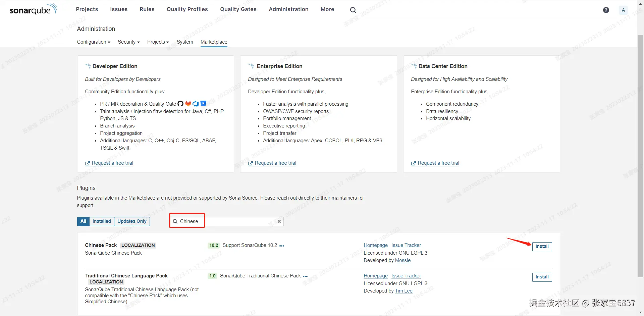
Task: Open the Configuration dropdown
Action: point(94,42)
